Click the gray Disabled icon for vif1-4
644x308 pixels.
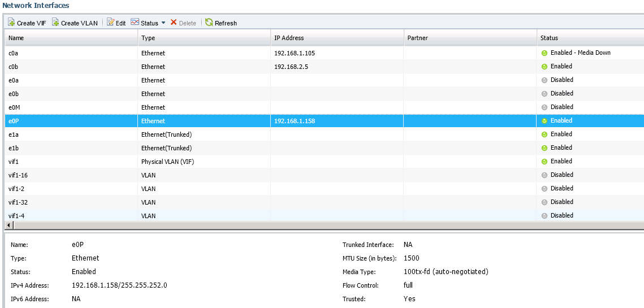(x=544, y=216)
